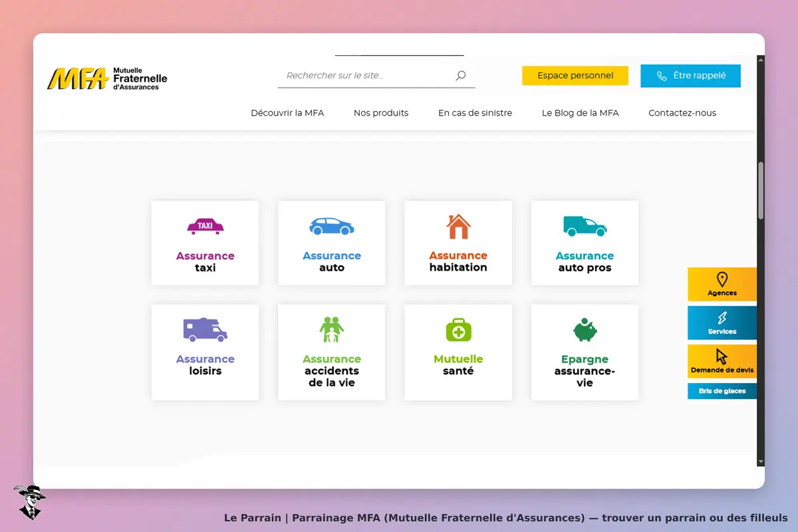Viewport: 798px width, 532px height.
Task: Click the green first-aid kit icon
Action: (x=458, y=329)
